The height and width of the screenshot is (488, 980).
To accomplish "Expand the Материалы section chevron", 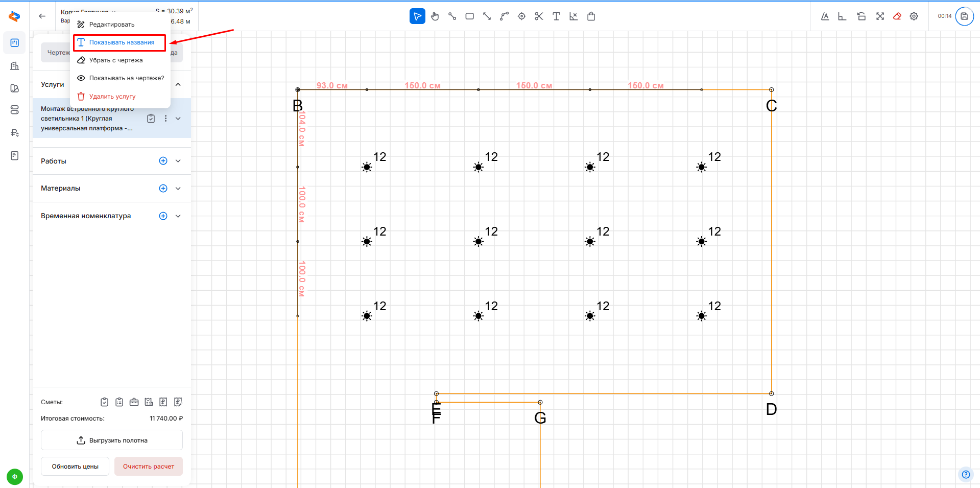I will coord(178,189).
